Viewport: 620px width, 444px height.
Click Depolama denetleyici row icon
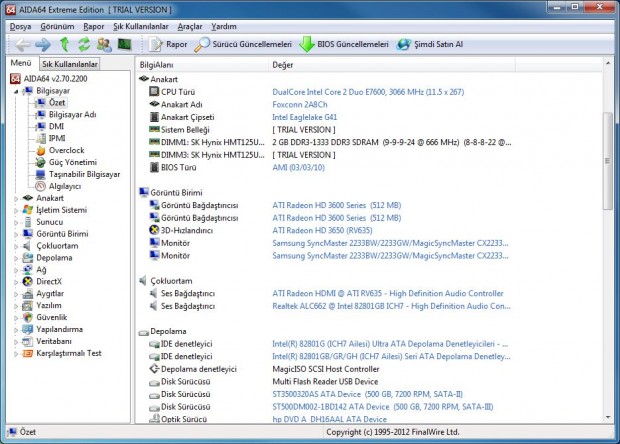point(154,369)
